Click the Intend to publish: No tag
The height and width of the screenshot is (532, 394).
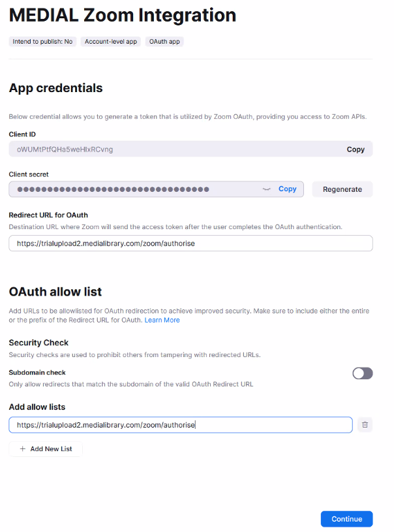pos(42,41)
